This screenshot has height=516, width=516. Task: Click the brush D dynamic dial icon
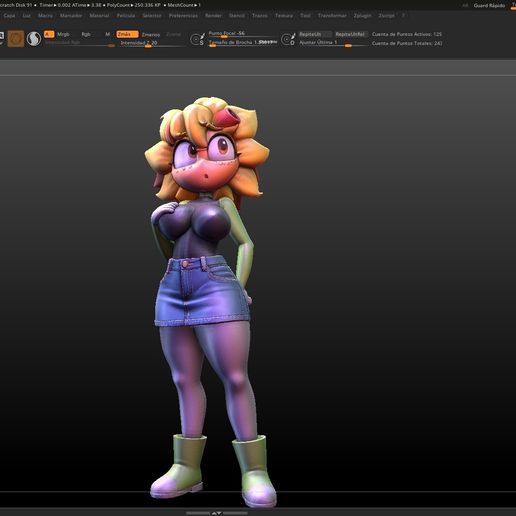point(288,39)
